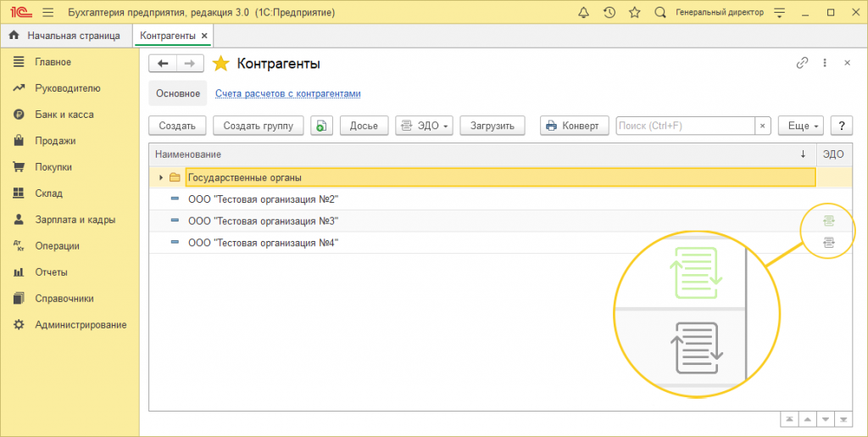Click the forward navigation arrow
The height and width of the screenshot is (437, 868).
click(x=190, y=64)
